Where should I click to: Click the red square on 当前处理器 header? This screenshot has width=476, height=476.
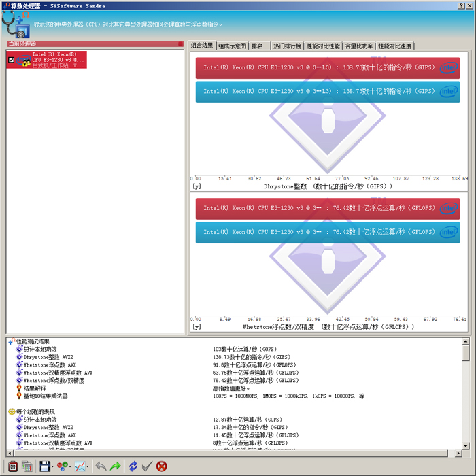coord(181,44)
